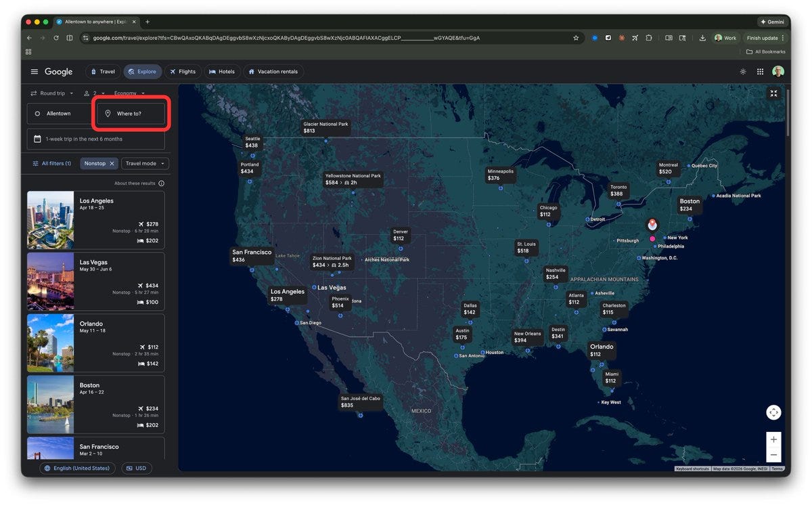Go back in browser history
Viewport: 812px width, 505px height.
pyautogui.click(x=29, y=38)
